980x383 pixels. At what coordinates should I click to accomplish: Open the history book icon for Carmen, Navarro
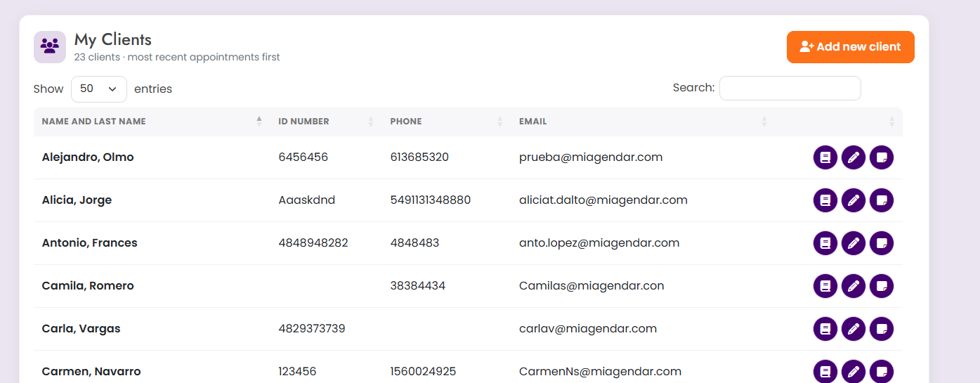pyautogui.click(x=825, y=371)
